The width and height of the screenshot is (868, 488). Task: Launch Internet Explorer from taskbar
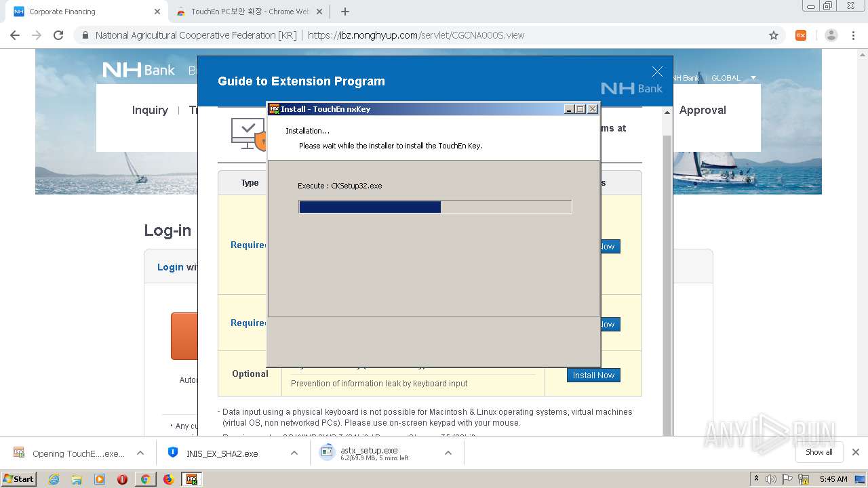pos(54,479)
